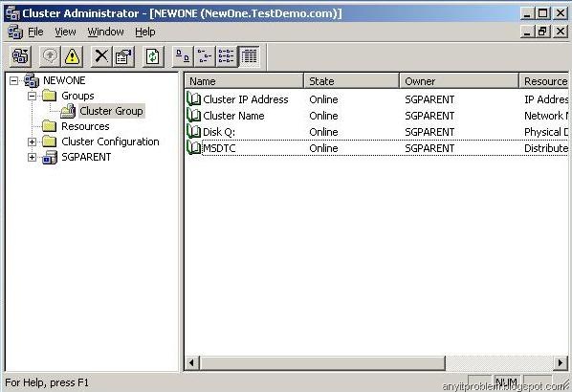Select SGPARENT label in the tree
572x392 pixels.
(x=86, y=157)
